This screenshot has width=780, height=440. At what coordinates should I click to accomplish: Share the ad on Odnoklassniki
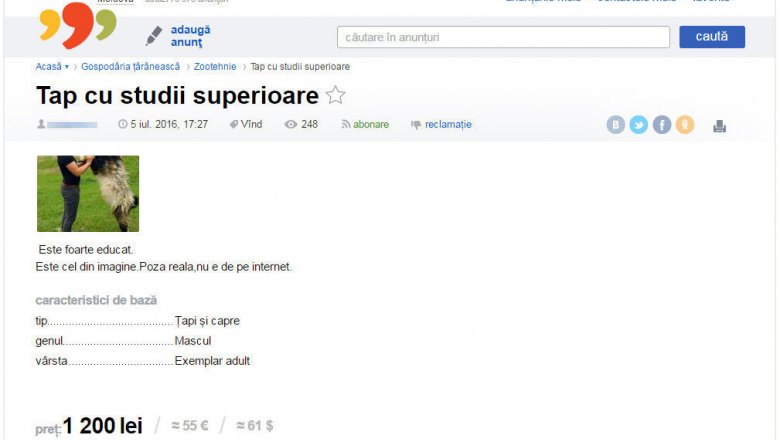point(685,124)
